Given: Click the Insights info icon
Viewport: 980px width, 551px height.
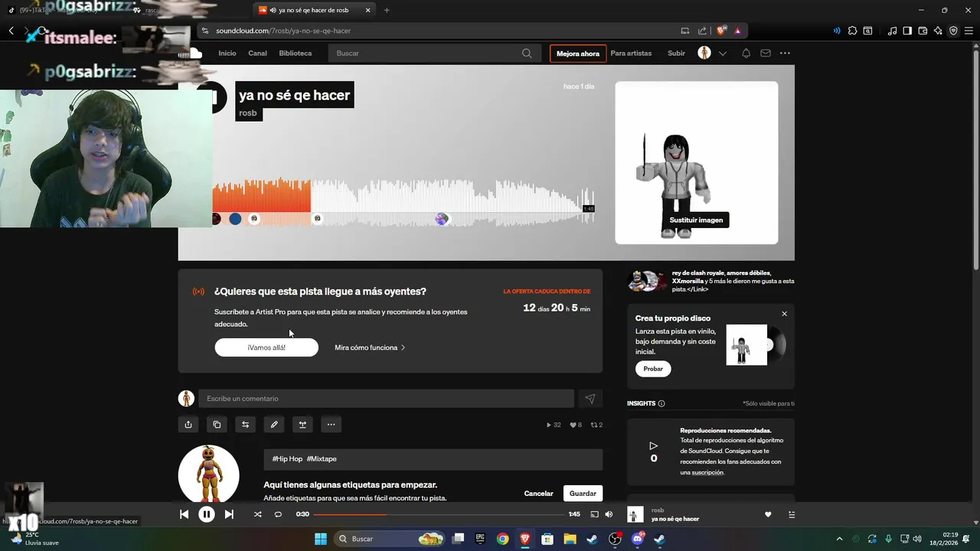Looking at the screenshot, I should (x=661, y=403).
